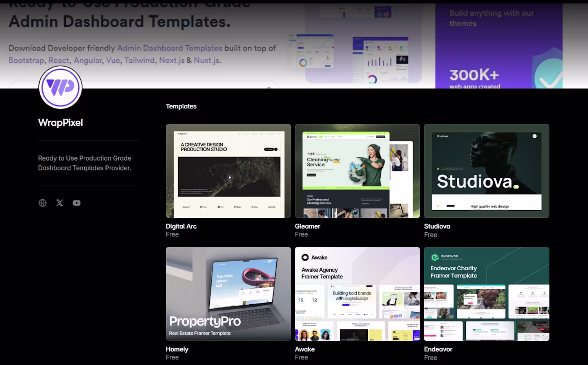Image resolution: width=588 pixels, height=365 pixels.
Task: Open the YouTube channel icon
Action: (x=76, y=203)
